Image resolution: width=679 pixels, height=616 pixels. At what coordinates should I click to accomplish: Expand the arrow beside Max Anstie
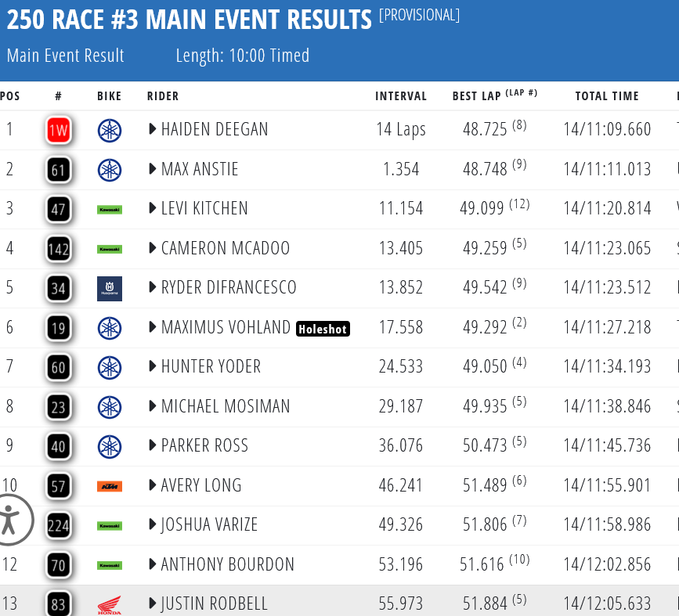coord(153,169)
